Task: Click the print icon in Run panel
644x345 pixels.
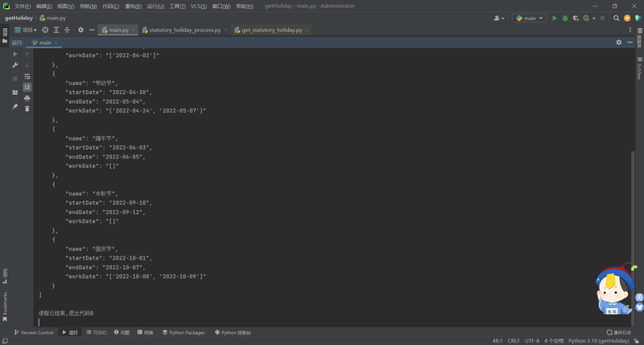Action: [27, 98]
